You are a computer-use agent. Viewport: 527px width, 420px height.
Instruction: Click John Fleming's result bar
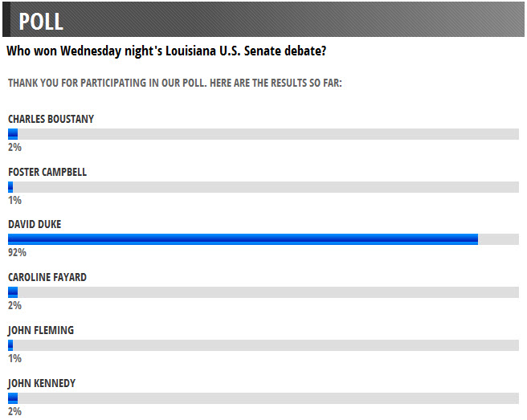pos(263,345)
